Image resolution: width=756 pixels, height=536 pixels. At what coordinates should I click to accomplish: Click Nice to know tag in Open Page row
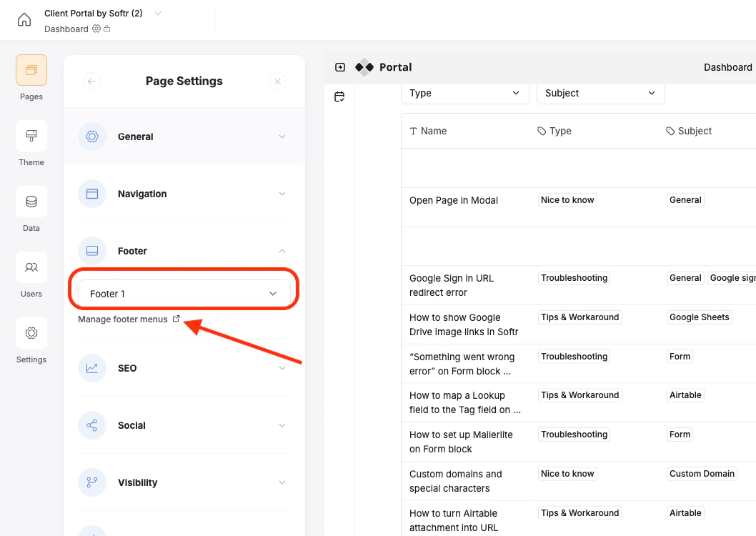point(567,200)
